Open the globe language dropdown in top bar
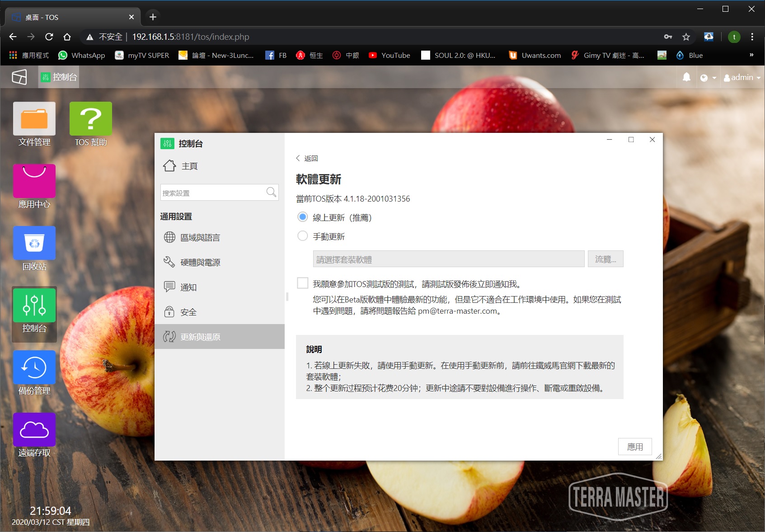Viewport: 765px width, 532px height. pos(708,78)
